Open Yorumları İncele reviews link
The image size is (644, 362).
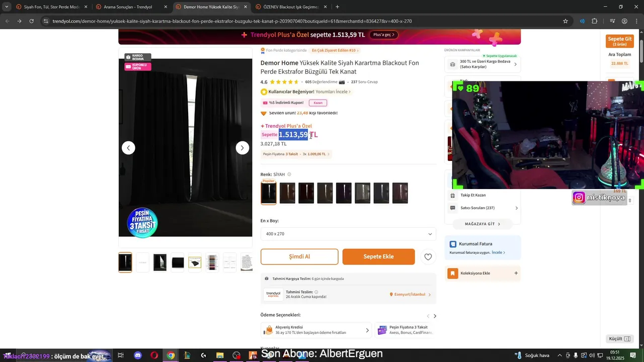[333, 92]
